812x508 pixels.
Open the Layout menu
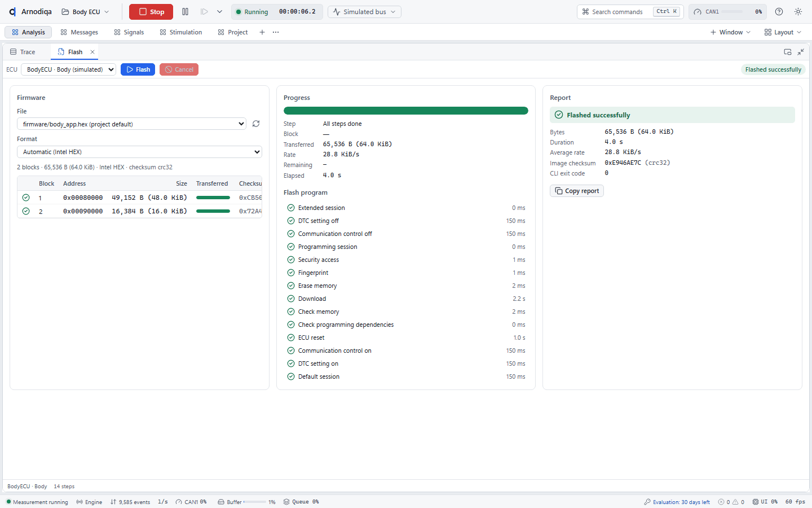[783, 32]
